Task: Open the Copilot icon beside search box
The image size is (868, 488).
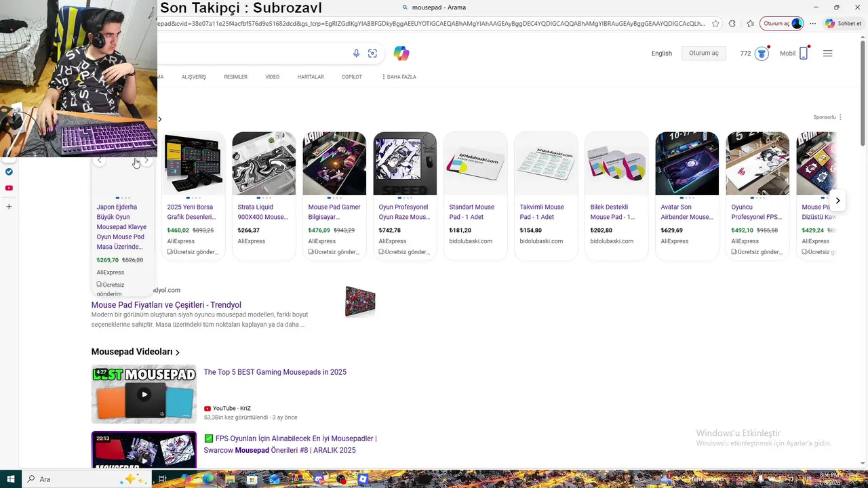Action: point(401,54)
